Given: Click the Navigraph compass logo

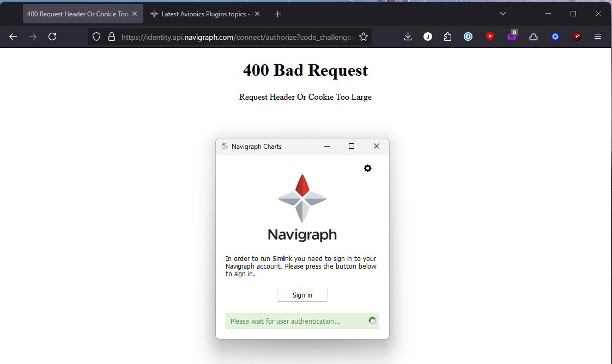Looking at the screenshot, I should click(x=302, y=198).
